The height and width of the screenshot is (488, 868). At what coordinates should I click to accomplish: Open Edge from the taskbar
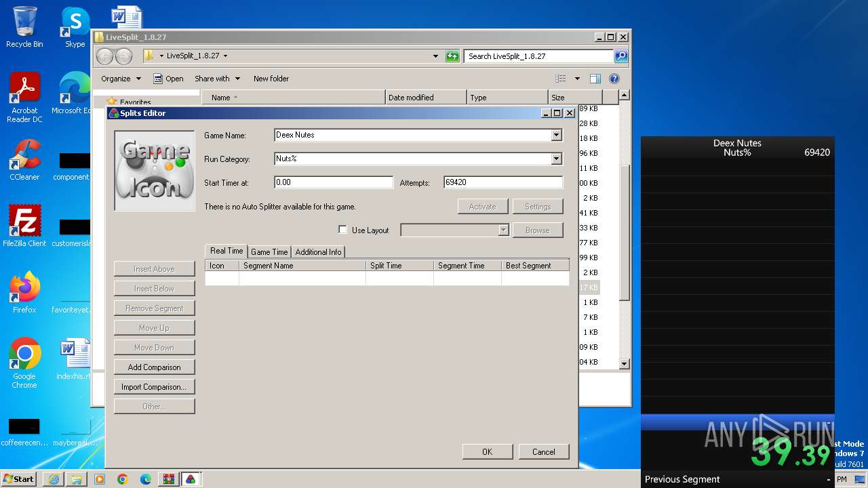[146, 479]
